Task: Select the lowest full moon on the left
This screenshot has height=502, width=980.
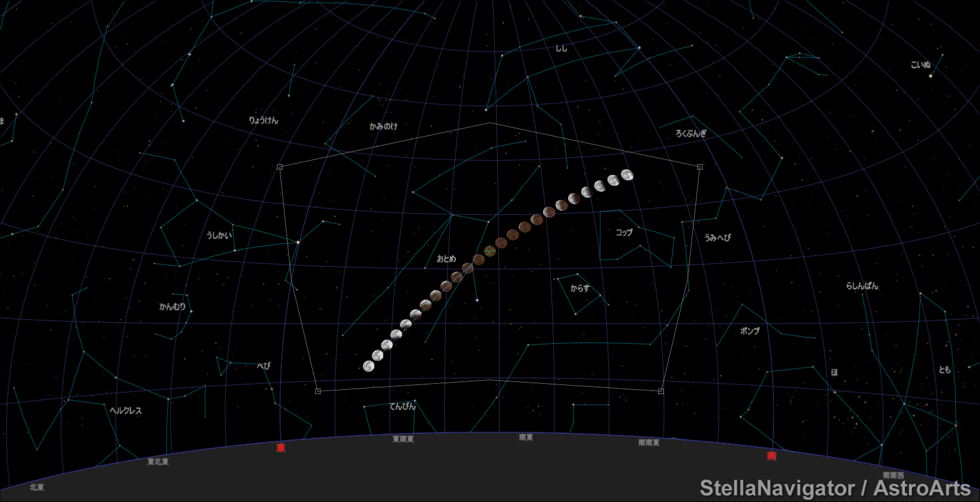Action: (369, 367)
